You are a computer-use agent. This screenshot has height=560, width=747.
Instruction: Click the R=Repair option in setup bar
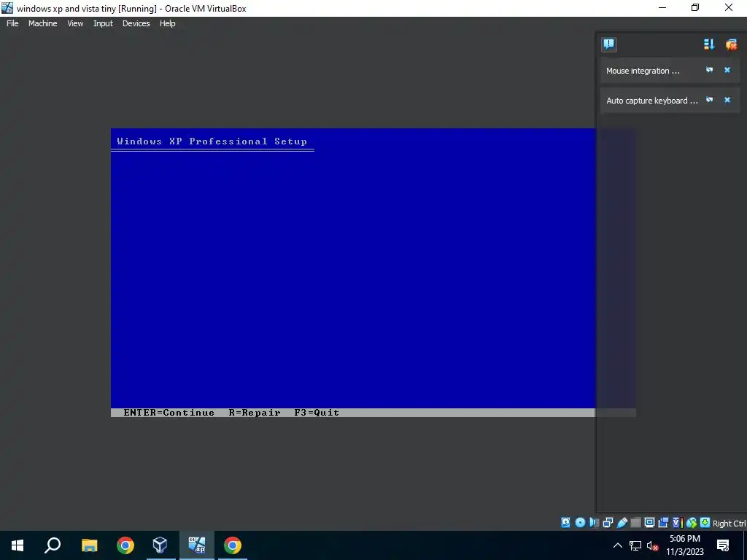coord(255,413)
